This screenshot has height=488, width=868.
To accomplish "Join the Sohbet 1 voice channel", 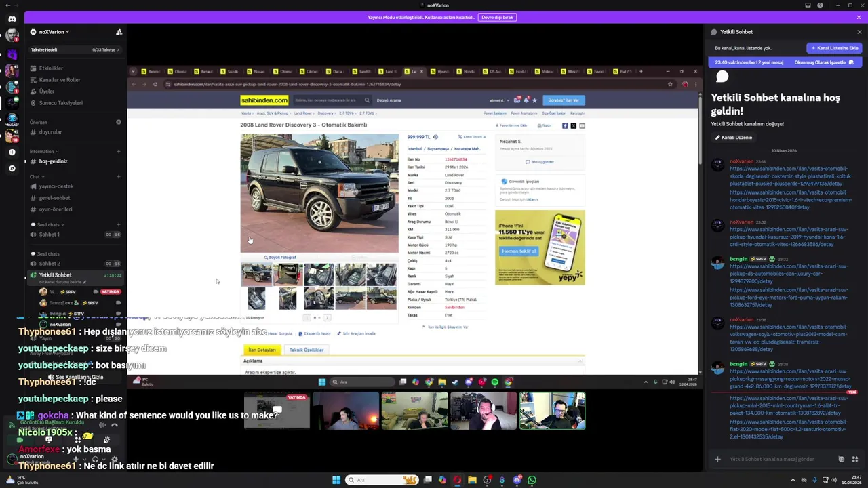I will (75, 235).
